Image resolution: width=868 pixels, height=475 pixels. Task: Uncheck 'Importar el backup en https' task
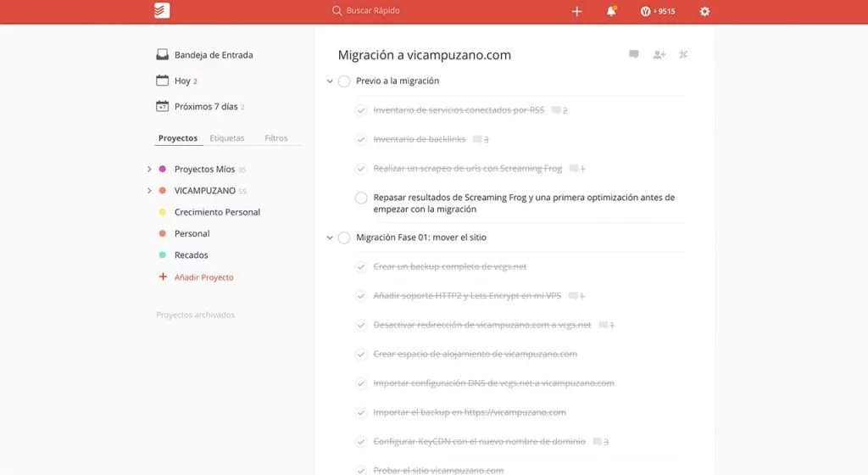coord(361,412)
